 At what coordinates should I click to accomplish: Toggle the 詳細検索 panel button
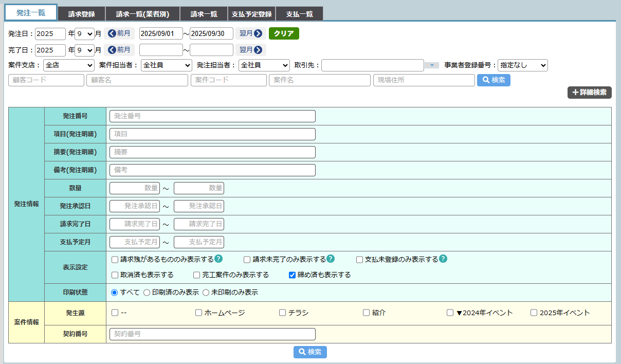(590, 93)
